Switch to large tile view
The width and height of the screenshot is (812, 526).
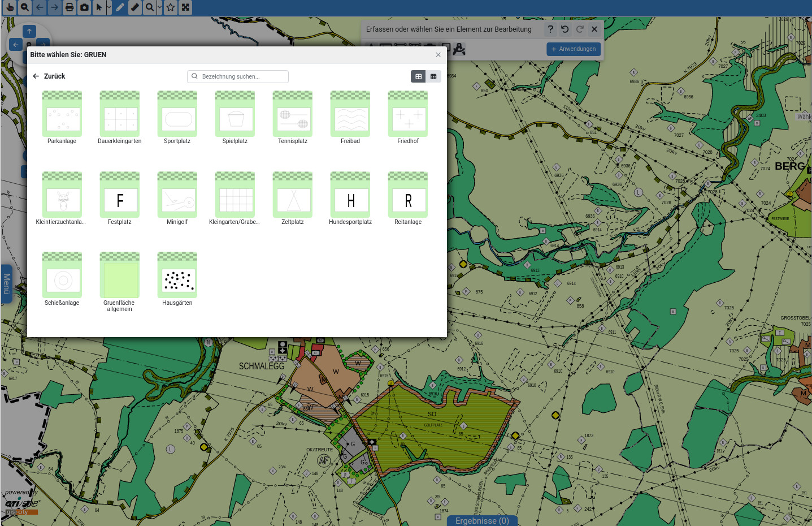coord(418,76)
